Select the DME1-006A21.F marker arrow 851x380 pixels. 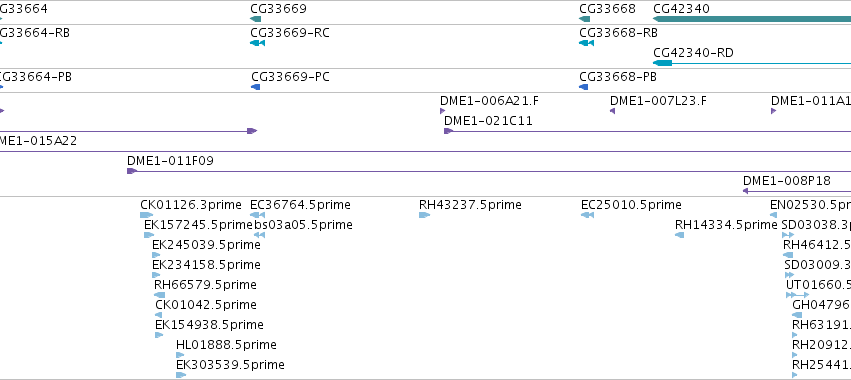[442, 111]
